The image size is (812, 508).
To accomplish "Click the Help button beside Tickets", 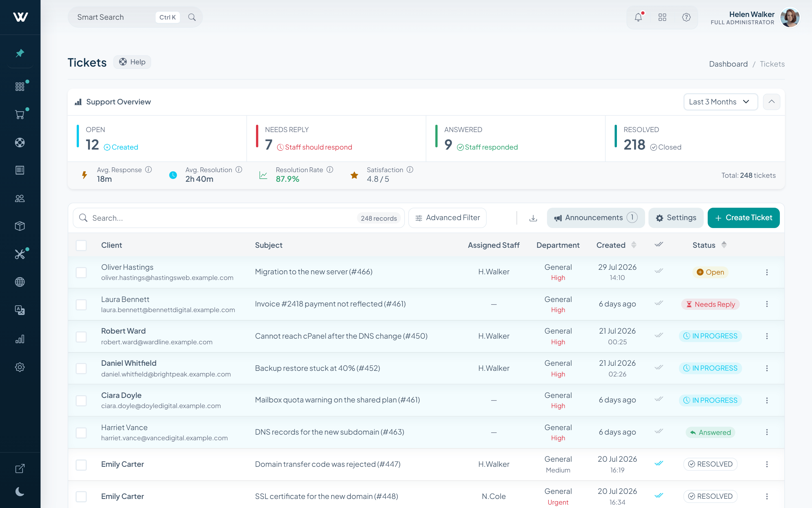I will 132,62.
